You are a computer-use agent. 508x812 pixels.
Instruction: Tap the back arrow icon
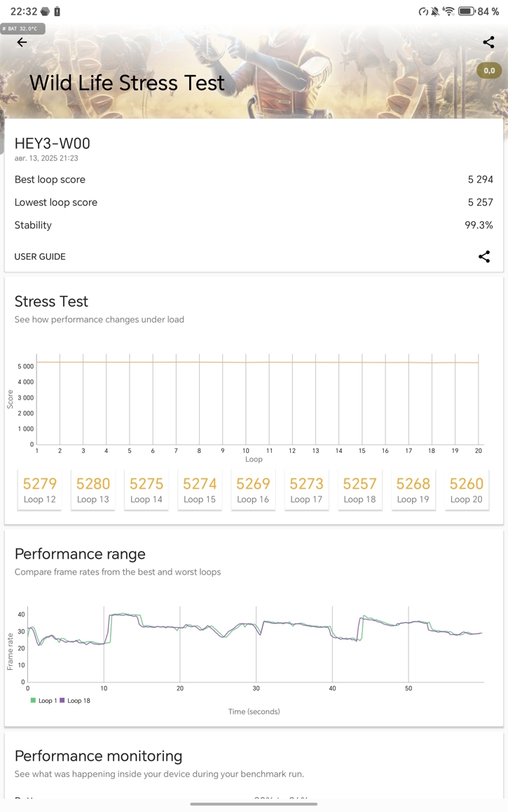[22, 43]
